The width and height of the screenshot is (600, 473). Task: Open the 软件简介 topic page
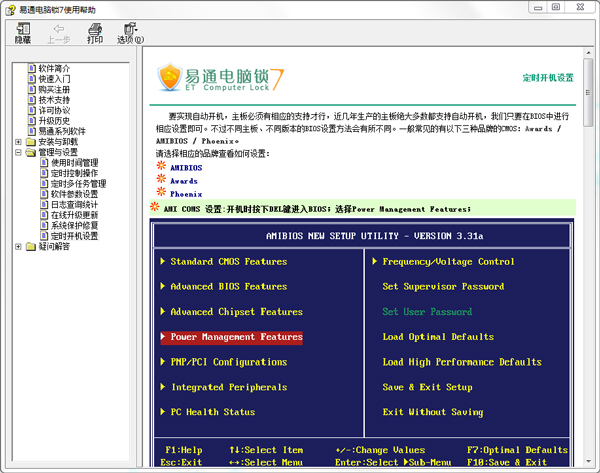(54, 69)
